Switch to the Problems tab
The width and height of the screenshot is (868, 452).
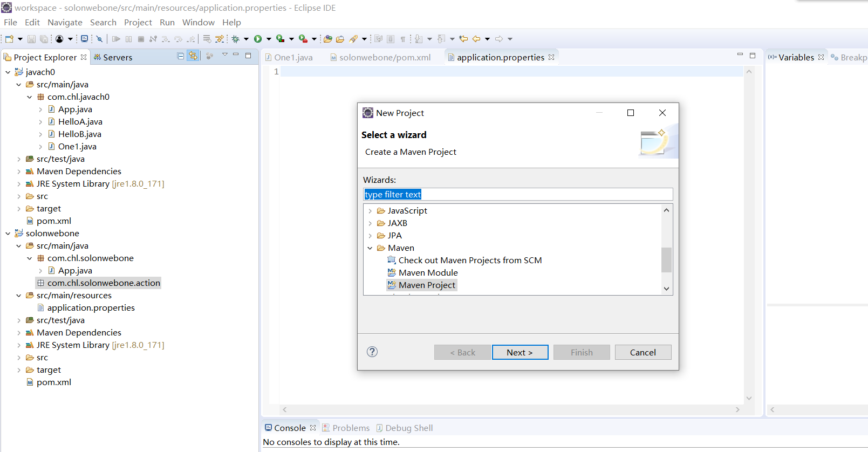(x=346, y=428)
